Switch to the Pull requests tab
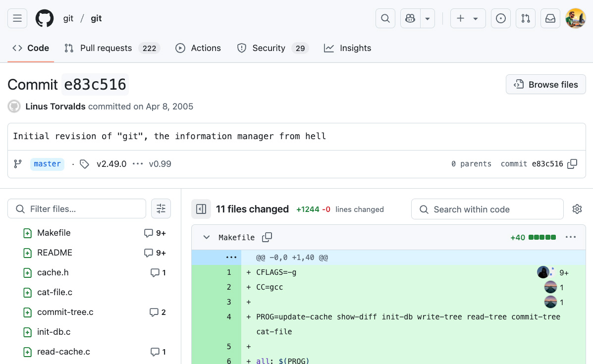The image size is (593, 364). (x=112, y=48)
